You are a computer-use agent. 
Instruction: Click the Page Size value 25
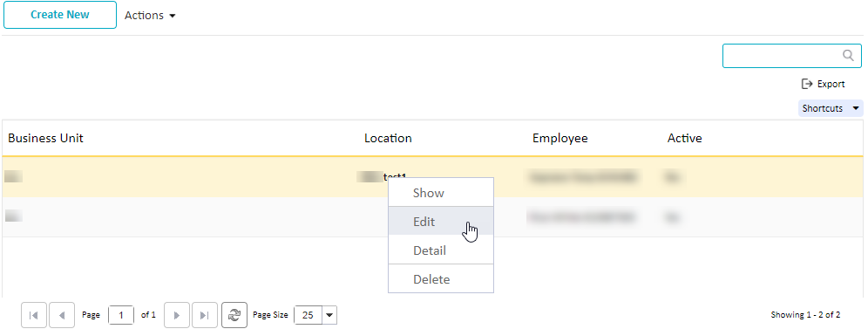309,315
